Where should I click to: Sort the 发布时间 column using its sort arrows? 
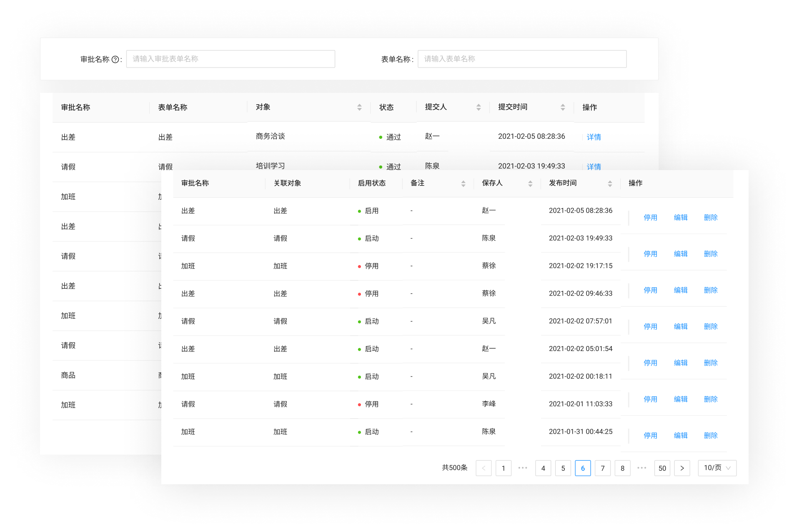[610, 183]
